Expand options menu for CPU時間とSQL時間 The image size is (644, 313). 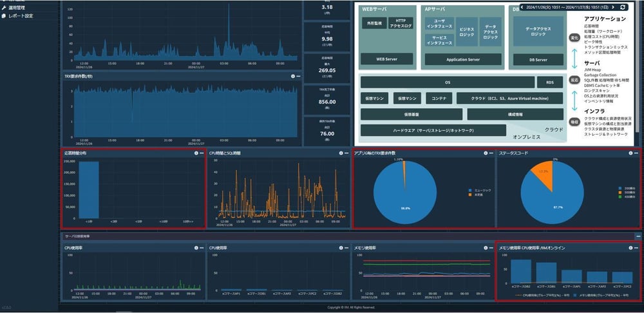click(346, 153)
